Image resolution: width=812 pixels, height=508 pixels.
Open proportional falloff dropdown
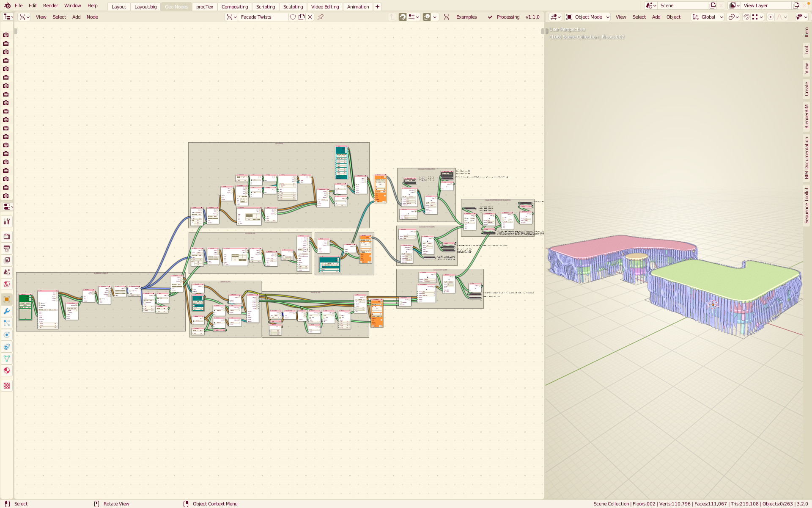pos(782,17)
